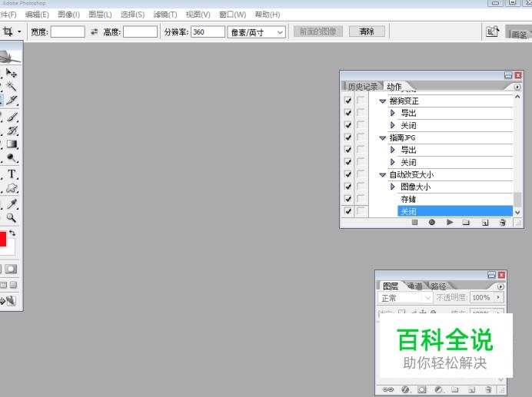Select the Dodge tool
The image size is (532, 397).
tap(12, 158)
